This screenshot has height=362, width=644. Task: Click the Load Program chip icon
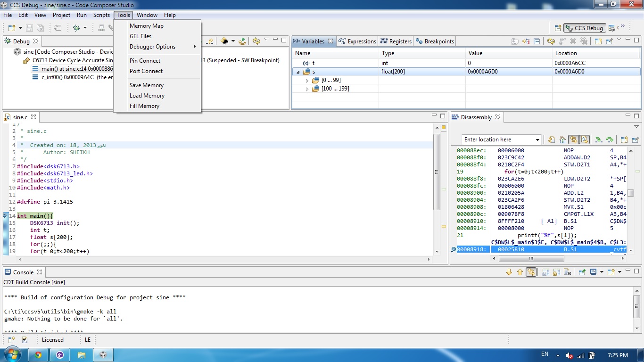click(x=225, y=41)
